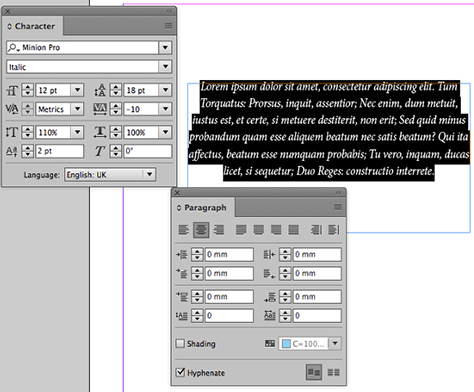Click the left indent 0 mm field
This screenshot has width=474, height=392.
[229, 254]
